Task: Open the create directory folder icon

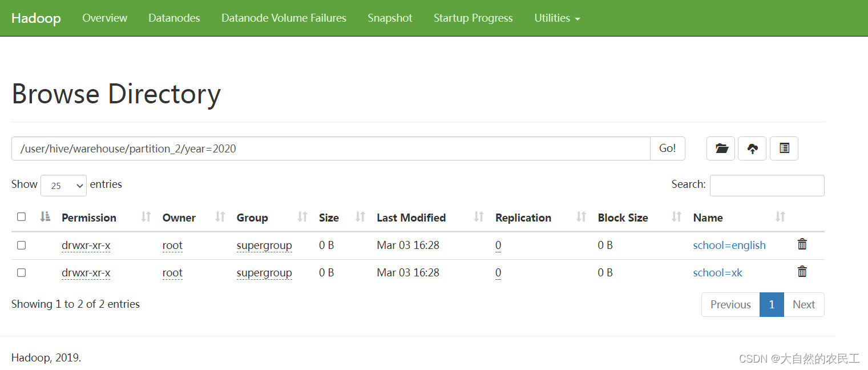Action: point(721,148)
